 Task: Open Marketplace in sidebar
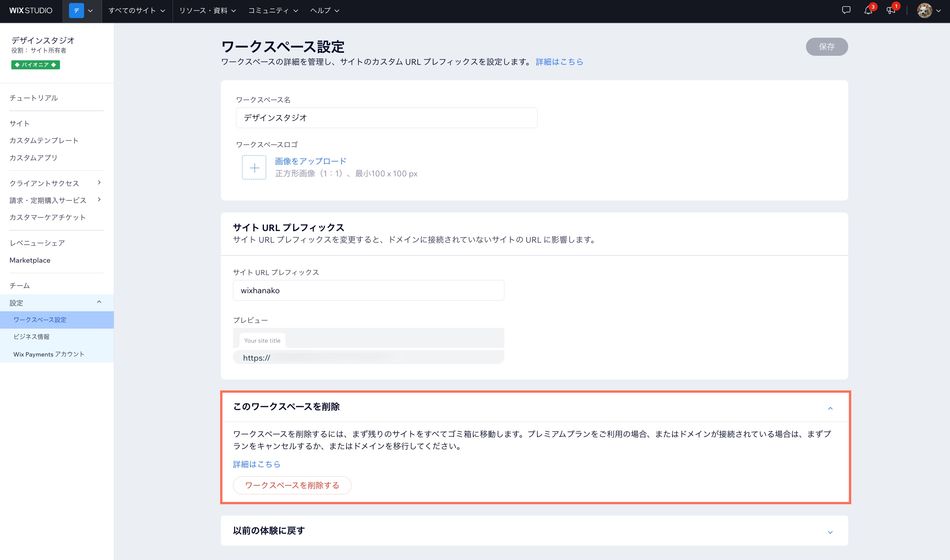pyautogui.click(x=30, y=260)
